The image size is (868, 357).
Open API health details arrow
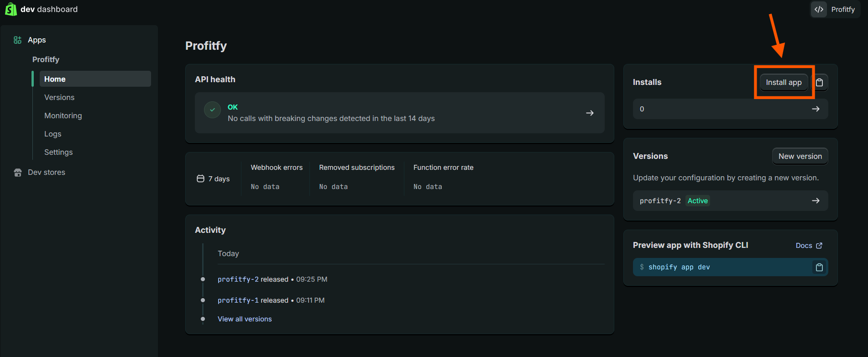point(590,113)
